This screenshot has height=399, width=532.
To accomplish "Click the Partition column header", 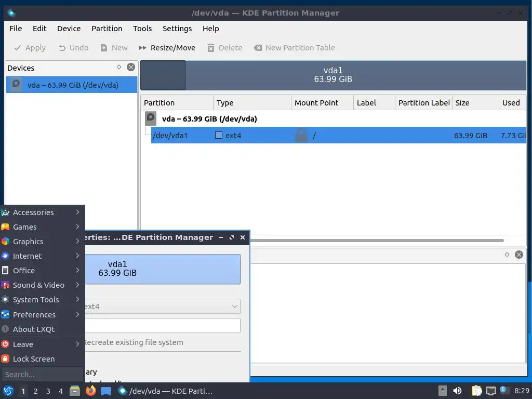I will click(177, 103).
